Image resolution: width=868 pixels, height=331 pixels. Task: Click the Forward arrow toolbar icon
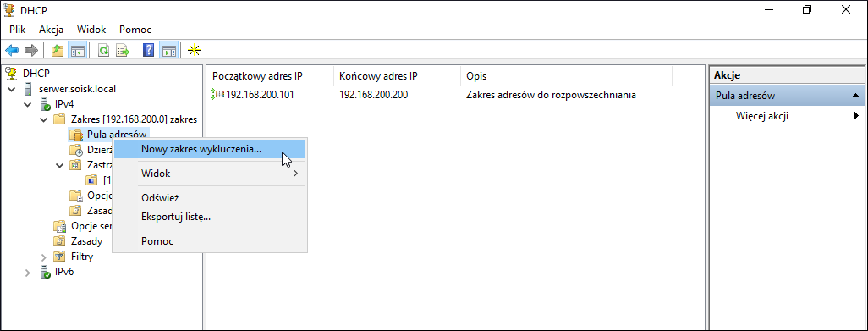(x=31, y=51)
